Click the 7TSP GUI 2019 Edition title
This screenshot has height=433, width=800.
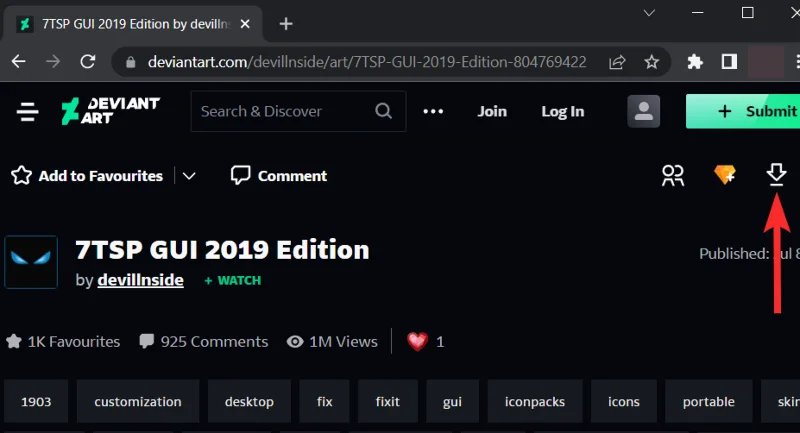tap(222, 249)
